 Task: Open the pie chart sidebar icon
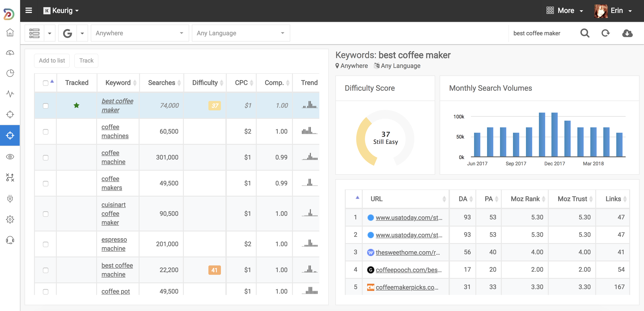(x=10, y=73)
